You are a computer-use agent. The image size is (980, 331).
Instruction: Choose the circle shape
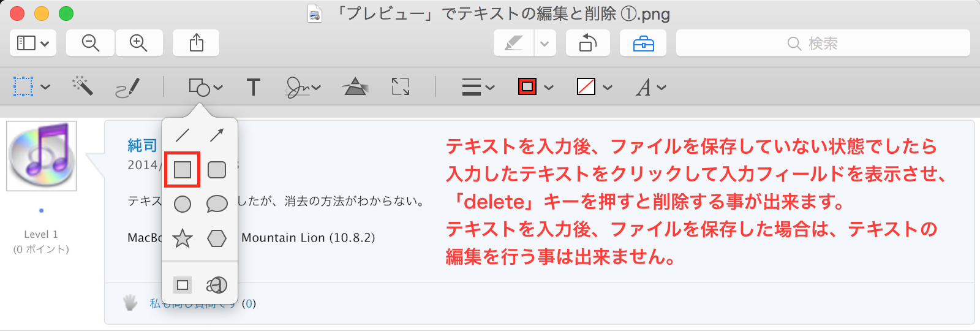pos(183,204)
